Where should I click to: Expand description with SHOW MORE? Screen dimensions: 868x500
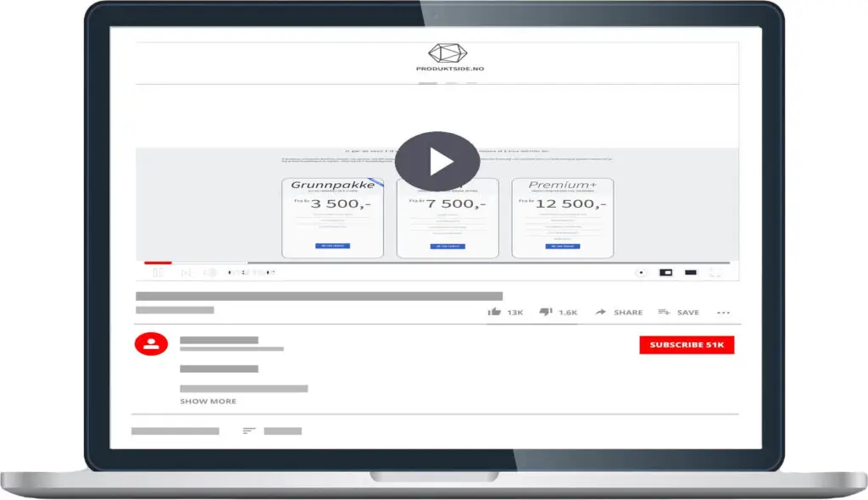coord(209,401)
